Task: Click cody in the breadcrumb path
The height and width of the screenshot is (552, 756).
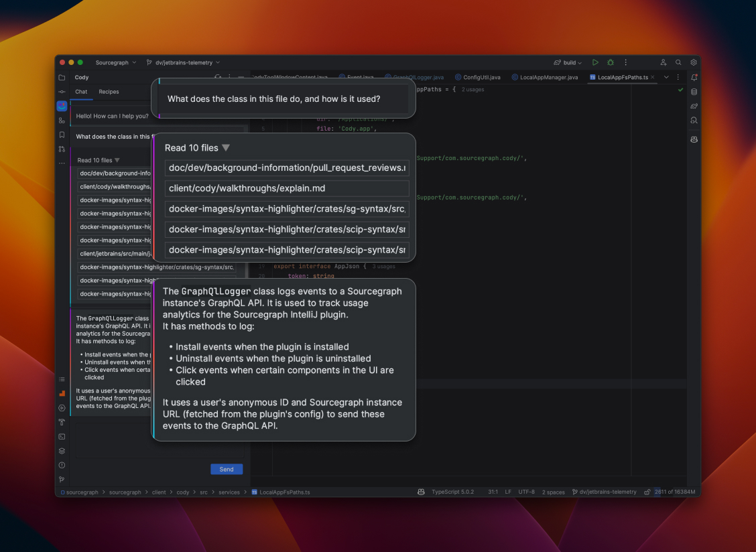Action: point(183,492)
